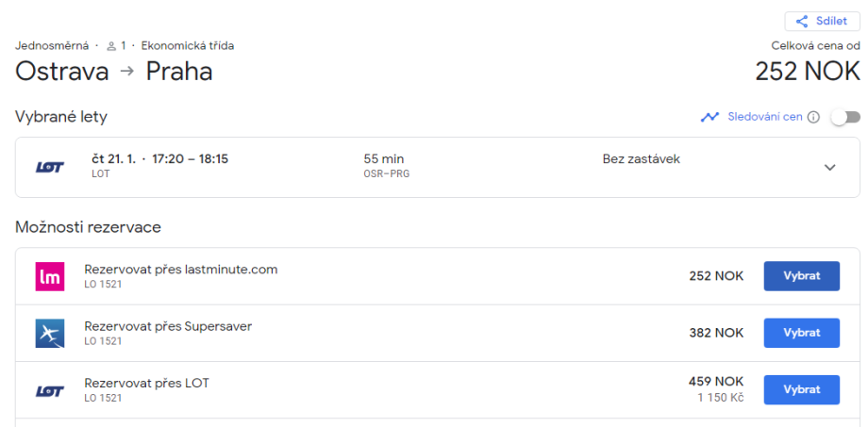
Task: Enable the Sledování cen price tracking toggle
Action: pyautogui.click(x=845, y=117)
